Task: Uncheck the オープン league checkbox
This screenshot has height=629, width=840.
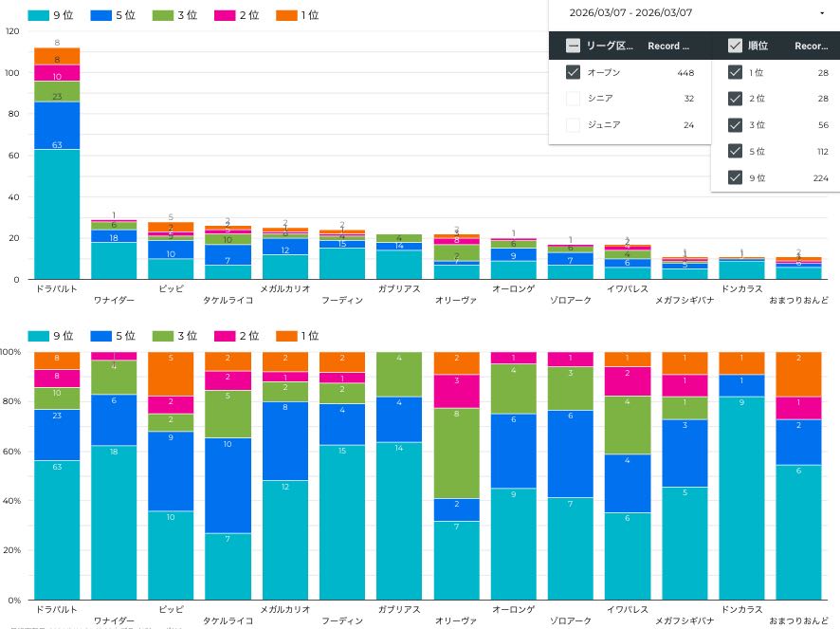Action: click(x=573, y=72)
